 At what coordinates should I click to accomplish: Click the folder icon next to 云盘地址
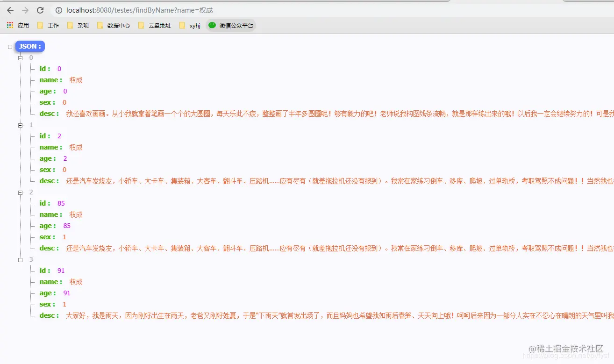point(141,25)
